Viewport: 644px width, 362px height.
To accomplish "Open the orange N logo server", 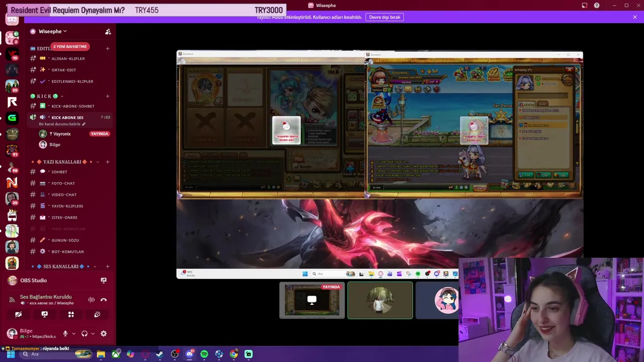I will [x=12, y=183].
